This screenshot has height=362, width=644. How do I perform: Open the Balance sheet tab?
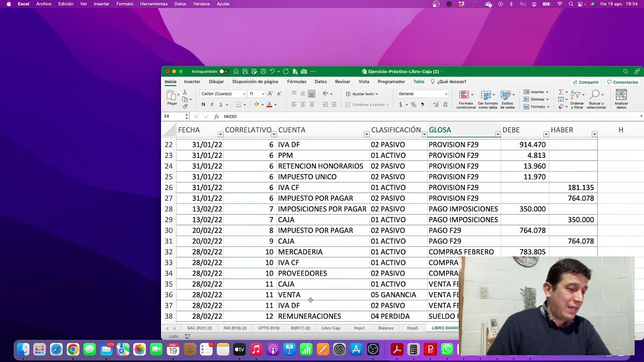[x=386, y=328]
